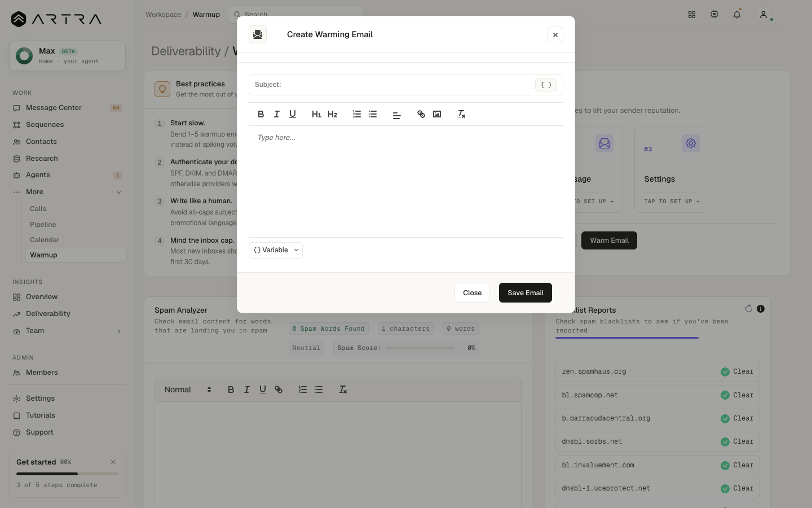Insert ordered list in modal editor

(x=356, y=114)
